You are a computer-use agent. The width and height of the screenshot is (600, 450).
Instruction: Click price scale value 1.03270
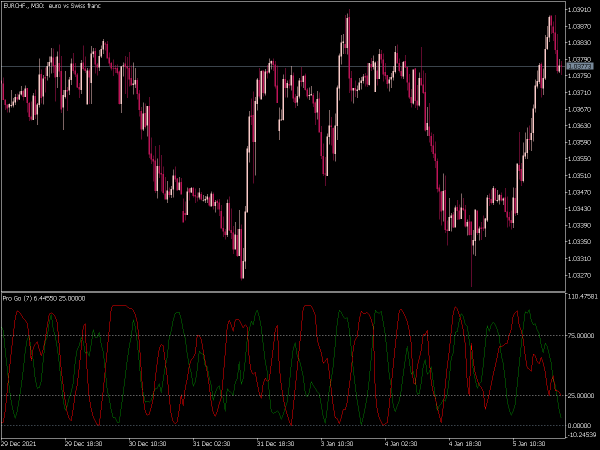pyautogui.click(x=580, y=275)
